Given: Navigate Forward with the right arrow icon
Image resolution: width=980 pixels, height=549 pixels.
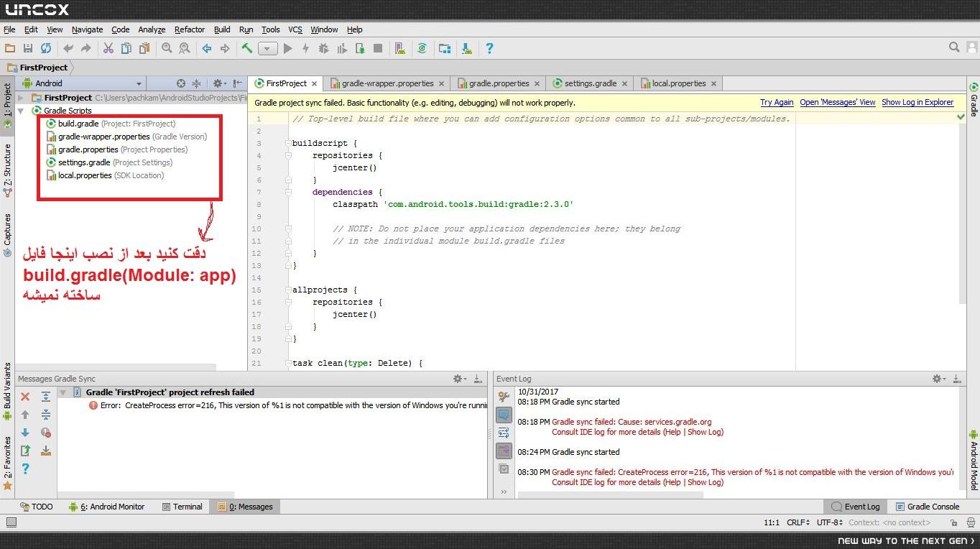Looking at the screenshot, I should point(225,48).
